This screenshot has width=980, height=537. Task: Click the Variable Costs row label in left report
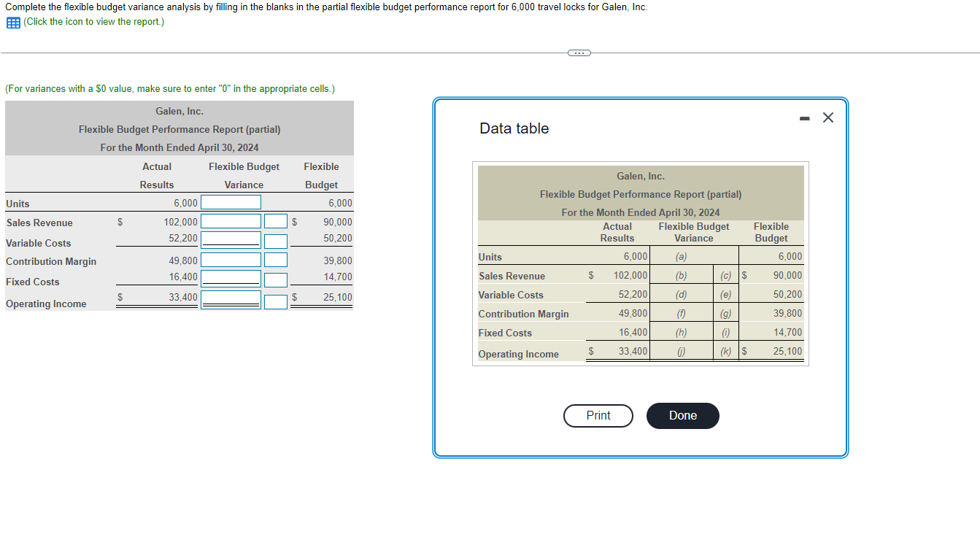39,243
